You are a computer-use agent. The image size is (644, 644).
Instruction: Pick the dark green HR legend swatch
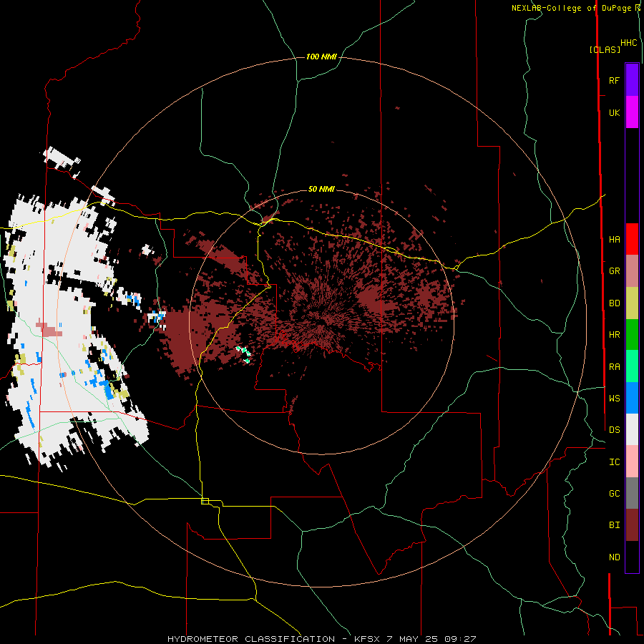(x=632, y=334)
